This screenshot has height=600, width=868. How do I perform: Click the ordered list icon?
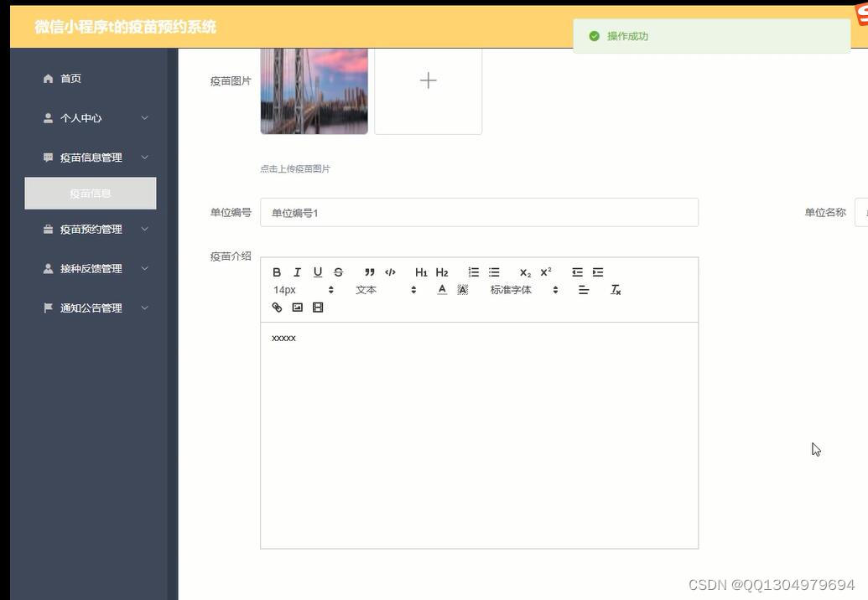[x=473, y=272]
